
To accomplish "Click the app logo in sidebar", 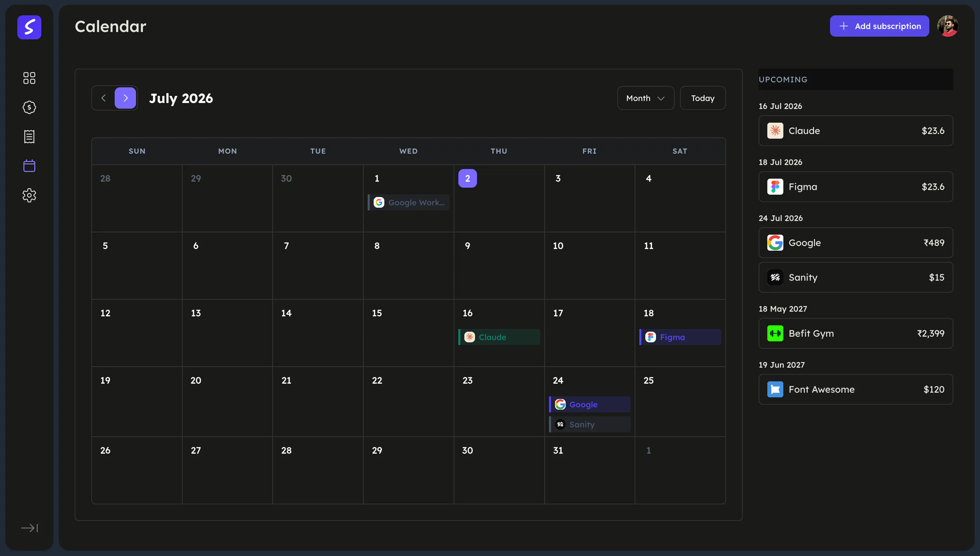I will [x=29, y=27].
